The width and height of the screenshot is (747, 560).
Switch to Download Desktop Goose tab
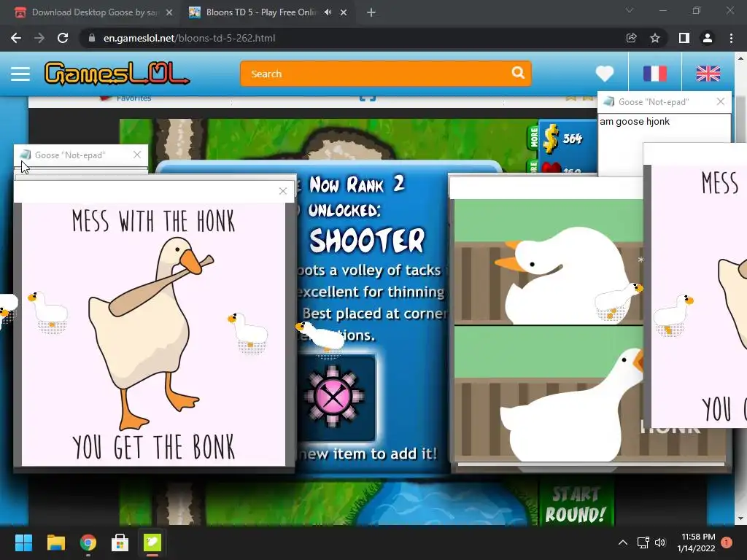tap(93, 12)
